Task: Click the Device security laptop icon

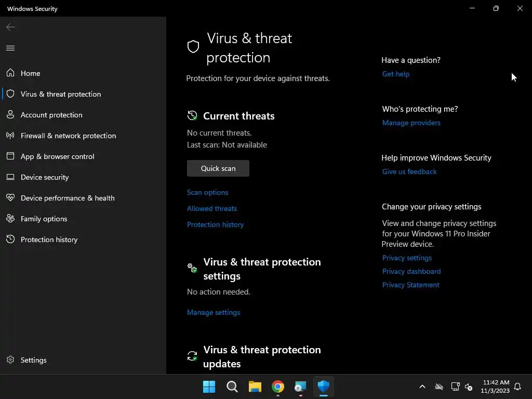Action: (10, 177)
